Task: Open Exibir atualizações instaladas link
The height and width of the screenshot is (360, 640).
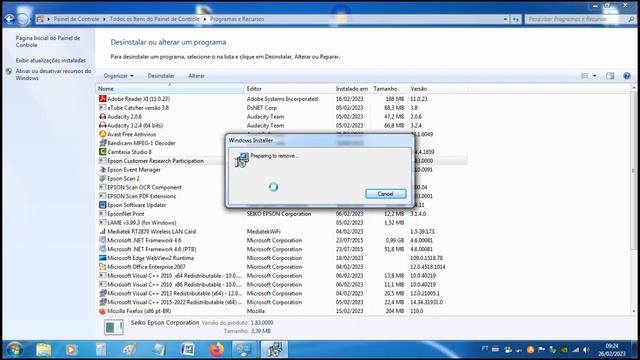Action: point(51,60)
